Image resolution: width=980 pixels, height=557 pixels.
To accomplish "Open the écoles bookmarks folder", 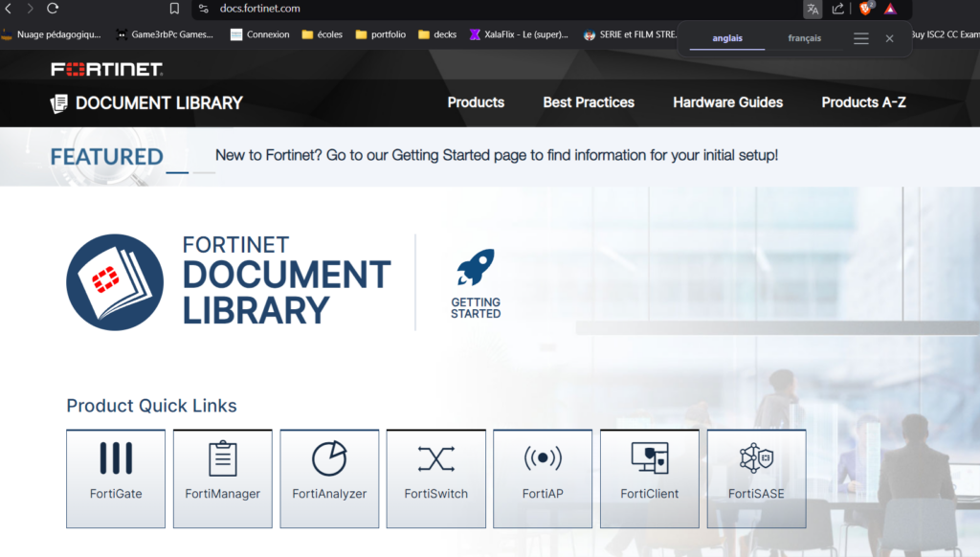I will [322, 34].
